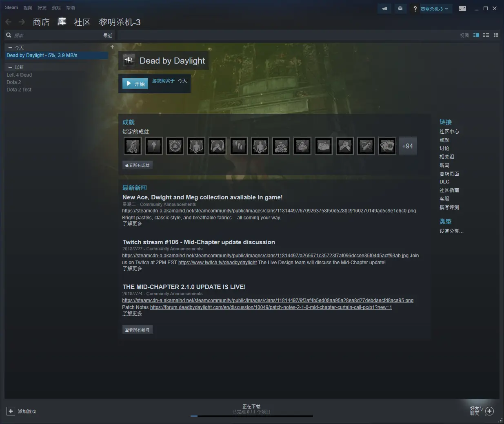Click the download progress bar
This screenshot has height=424, width=504.
tap(252, 416)
